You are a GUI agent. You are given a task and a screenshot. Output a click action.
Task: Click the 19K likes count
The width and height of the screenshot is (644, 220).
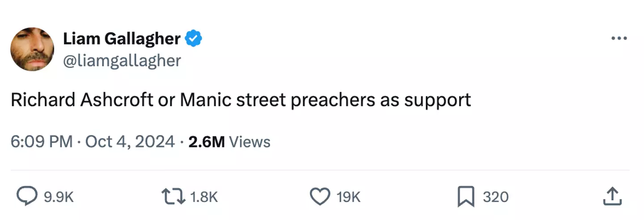click(348, 197)
